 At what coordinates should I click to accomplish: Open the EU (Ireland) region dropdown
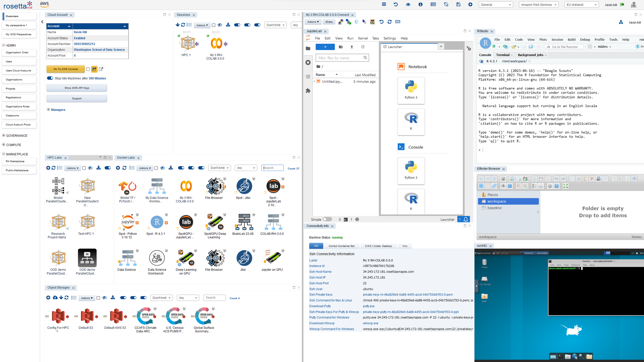point(581,4)
